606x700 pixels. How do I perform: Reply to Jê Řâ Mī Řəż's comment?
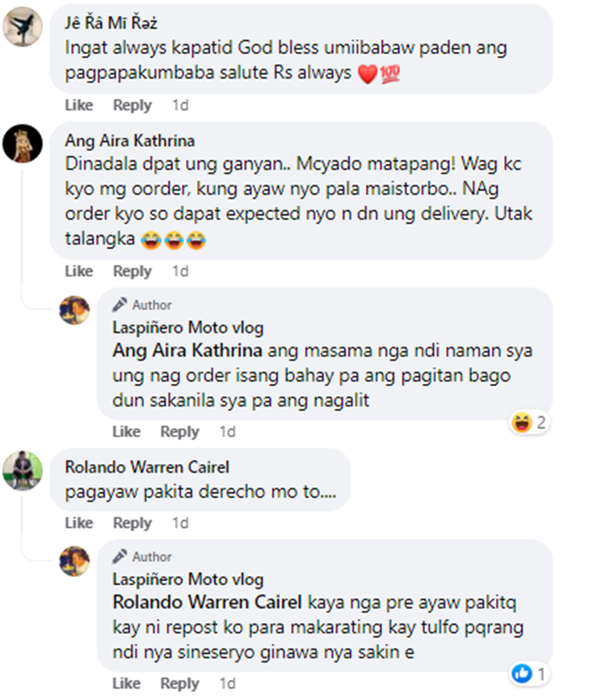click(132, 105)
